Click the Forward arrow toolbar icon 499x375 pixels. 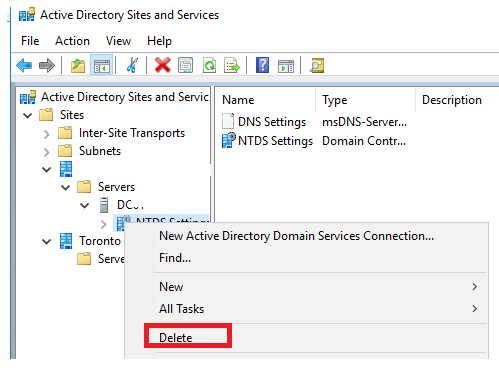pyautogui.click(x=47, y=65)
